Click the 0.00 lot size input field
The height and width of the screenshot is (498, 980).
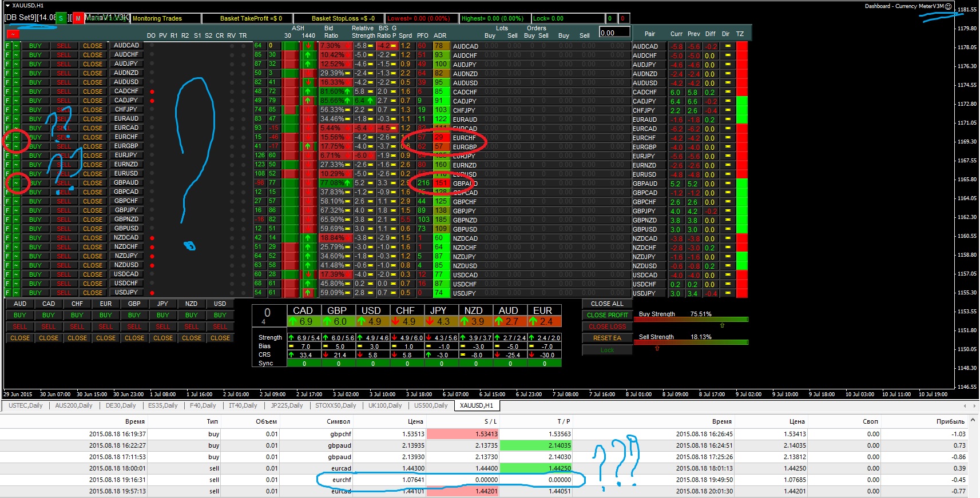pyautogui.click(x=614, y=33)
